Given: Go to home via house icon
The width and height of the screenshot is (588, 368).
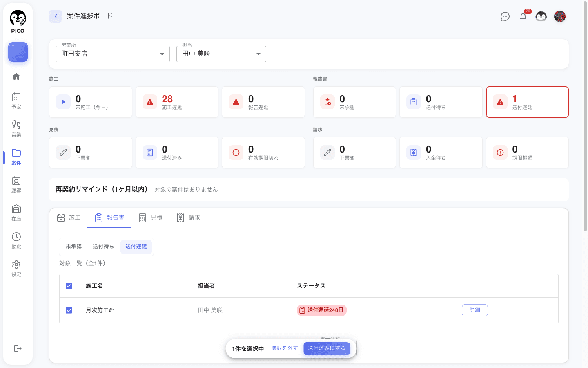Looking at the screenshot, I should [16, 76].
